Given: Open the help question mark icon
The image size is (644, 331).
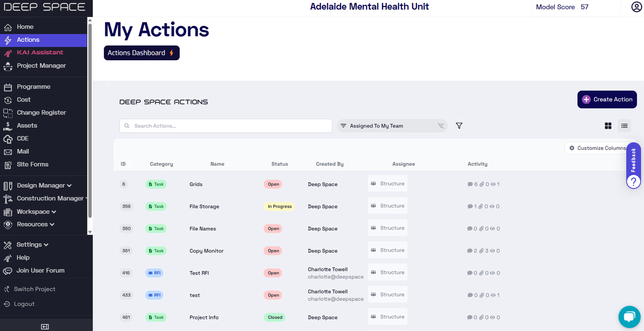Looking at the screenshot, I should [633, 181].
